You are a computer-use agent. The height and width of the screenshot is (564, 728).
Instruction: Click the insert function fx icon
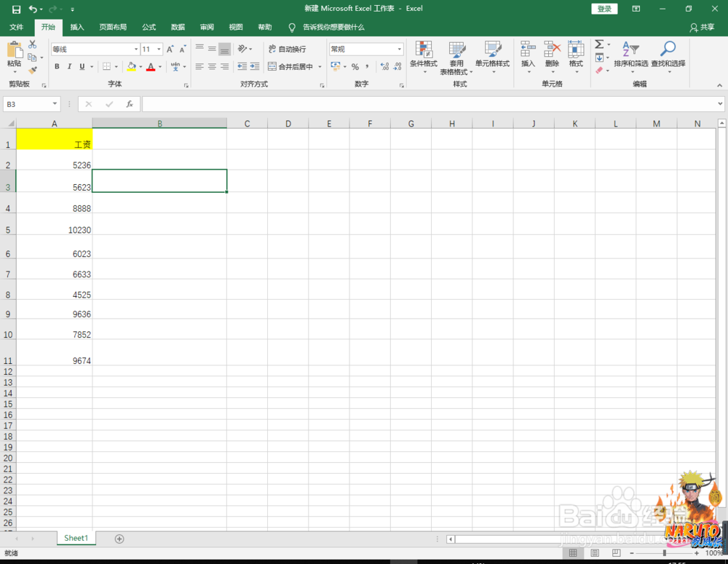coord(130,104)
